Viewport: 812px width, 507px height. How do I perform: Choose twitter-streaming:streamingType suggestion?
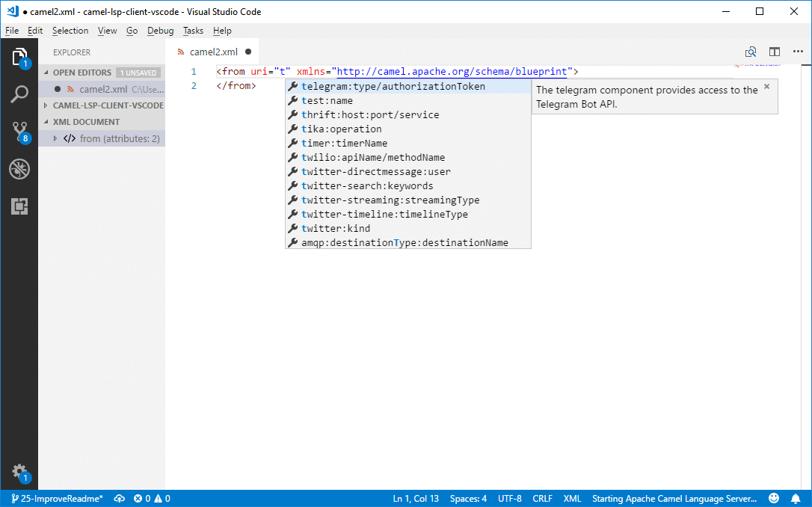(x=408, y=200)
